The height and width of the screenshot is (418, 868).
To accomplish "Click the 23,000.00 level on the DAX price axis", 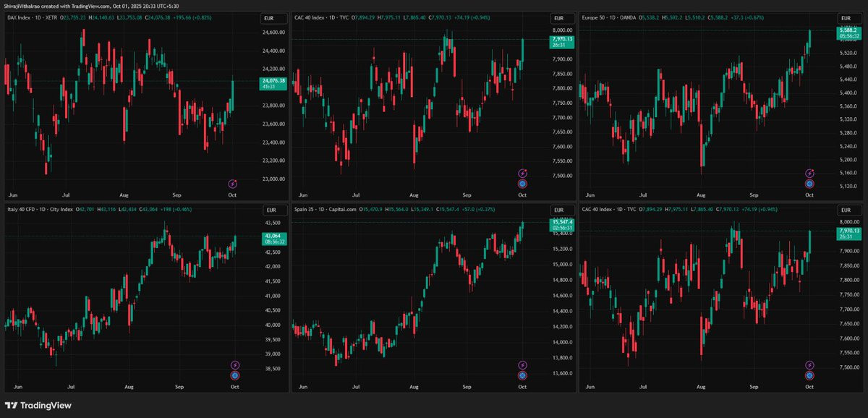I will (273, 179).
